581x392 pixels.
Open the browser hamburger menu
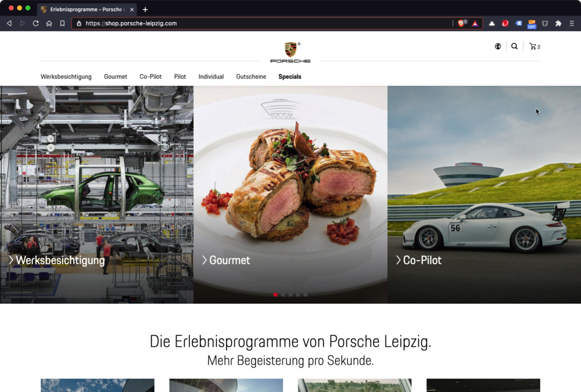click(x=572, y=23)
